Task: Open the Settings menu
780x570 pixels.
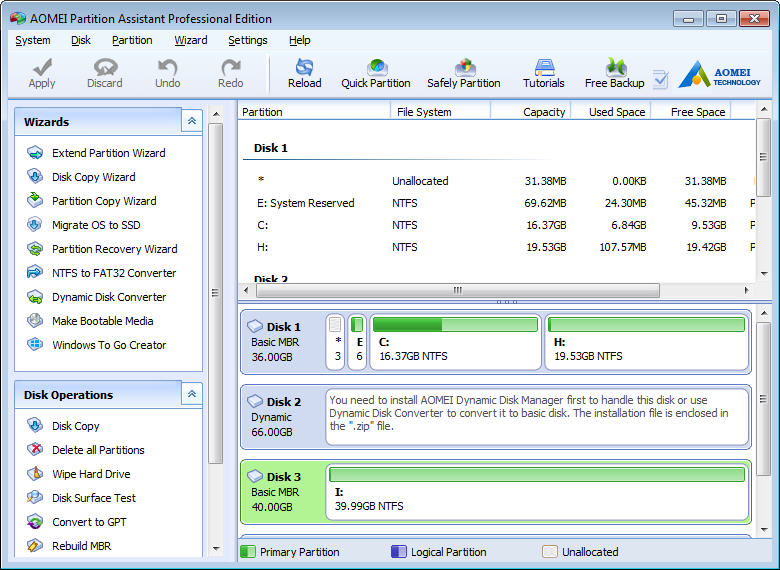Action: (247, 40)
